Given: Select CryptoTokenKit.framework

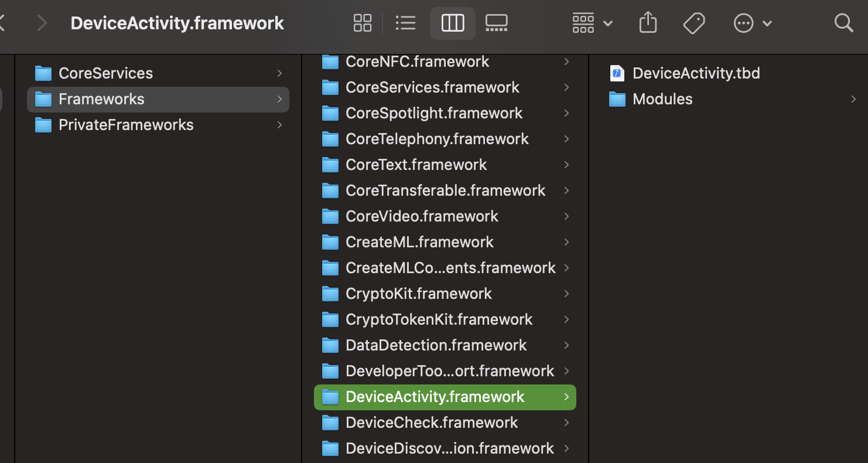Looking at the screenshot, I should pyautogui.click(x=445, y=319).
